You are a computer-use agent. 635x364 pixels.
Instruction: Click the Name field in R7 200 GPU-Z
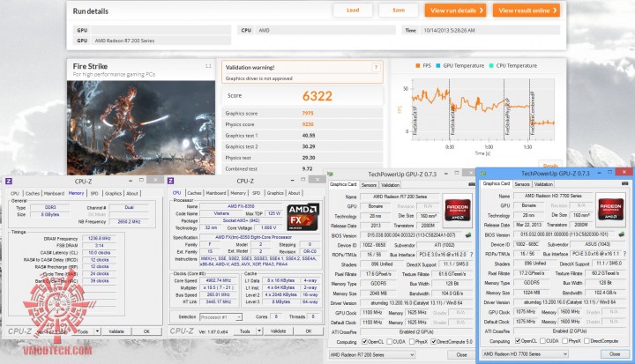click(400, 197)
